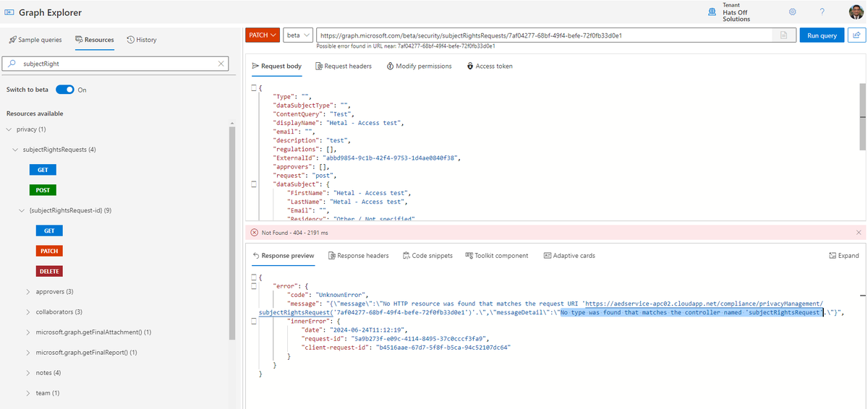
Task: Collapse the innerError object in the response
Action: (253, 321)
